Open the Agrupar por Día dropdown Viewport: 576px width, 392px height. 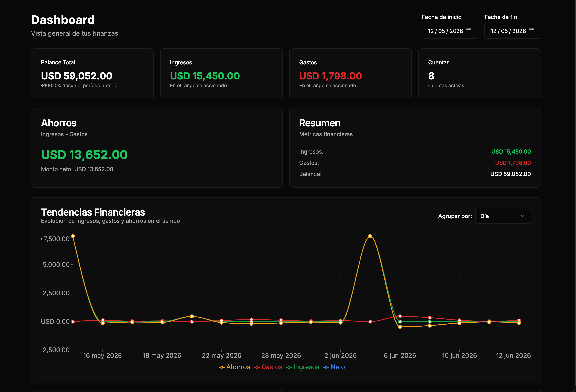coord(503,216)
